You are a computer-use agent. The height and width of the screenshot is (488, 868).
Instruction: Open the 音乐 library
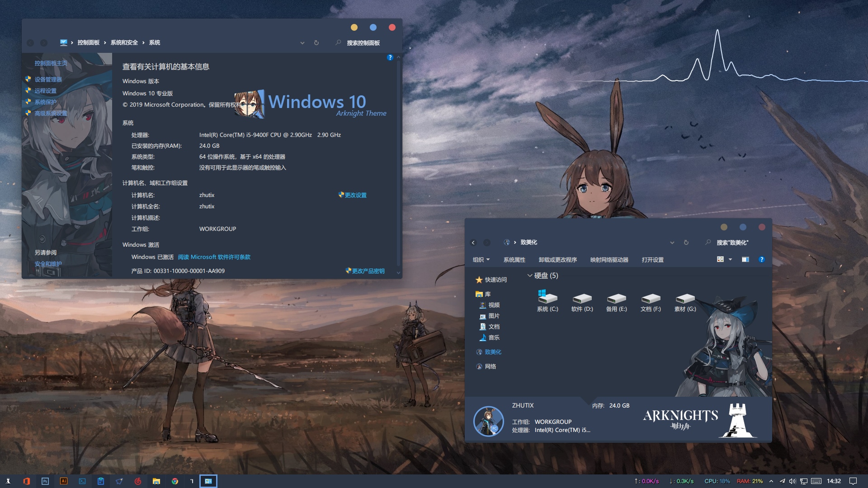(490, 338)
